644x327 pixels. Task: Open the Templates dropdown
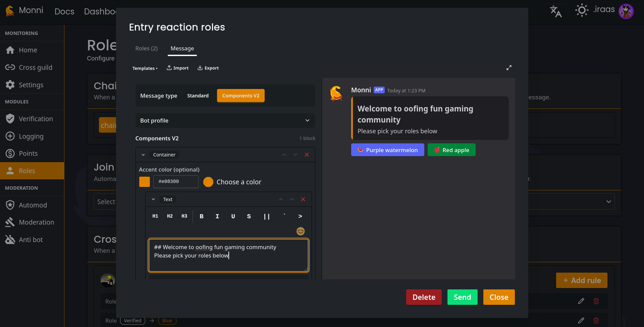145,68
